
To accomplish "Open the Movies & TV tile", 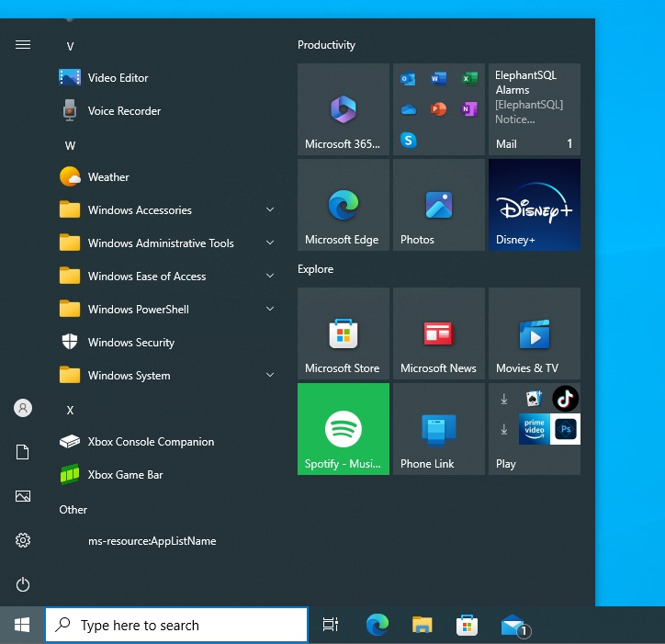I will click(535, 333).
